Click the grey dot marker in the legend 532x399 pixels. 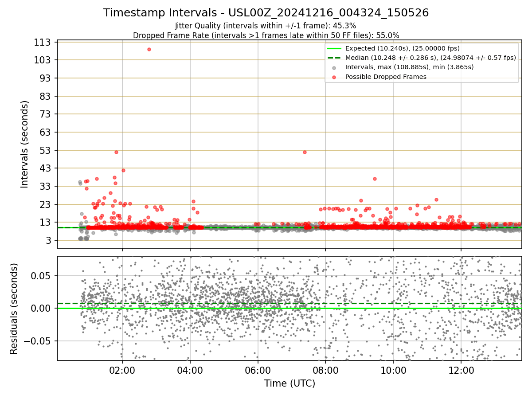pyautogui.click(x=334, y=68)
